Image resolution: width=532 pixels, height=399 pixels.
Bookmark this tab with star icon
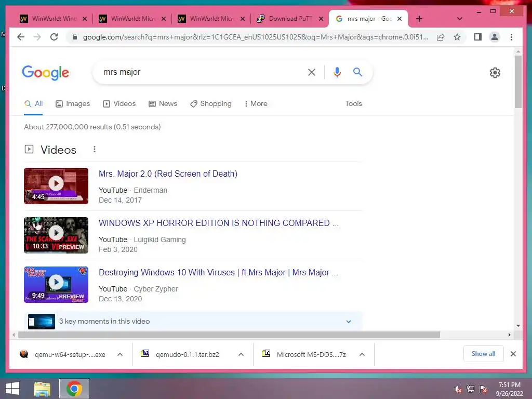click(457, 37)
